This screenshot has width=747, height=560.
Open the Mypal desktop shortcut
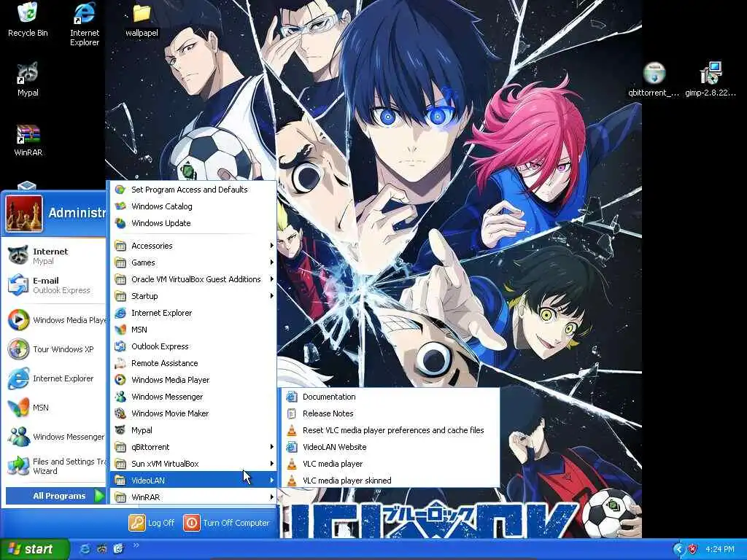(x=28, y=79)
